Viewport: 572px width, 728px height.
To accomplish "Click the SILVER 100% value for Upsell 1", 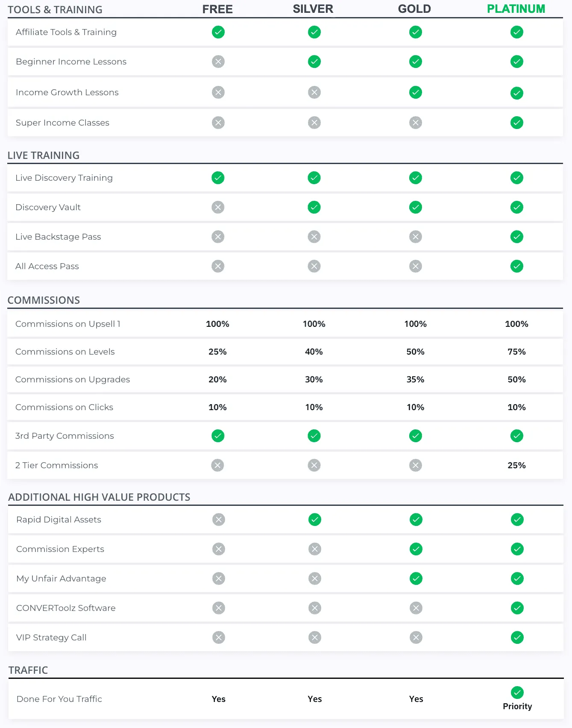I will pyautogui.click(x=314, y=324).
